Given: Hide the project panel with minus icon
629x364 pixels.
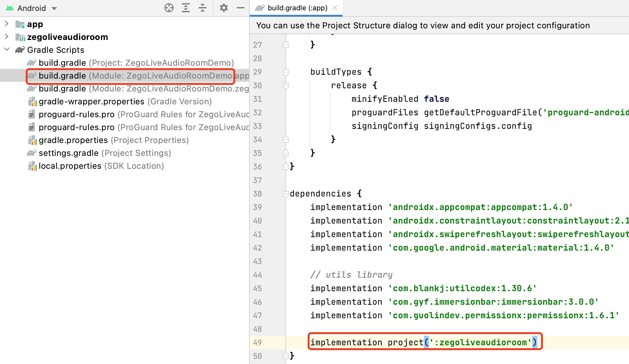Looking at the screenshot, I should pyautogui.click(x=241, y=8).
